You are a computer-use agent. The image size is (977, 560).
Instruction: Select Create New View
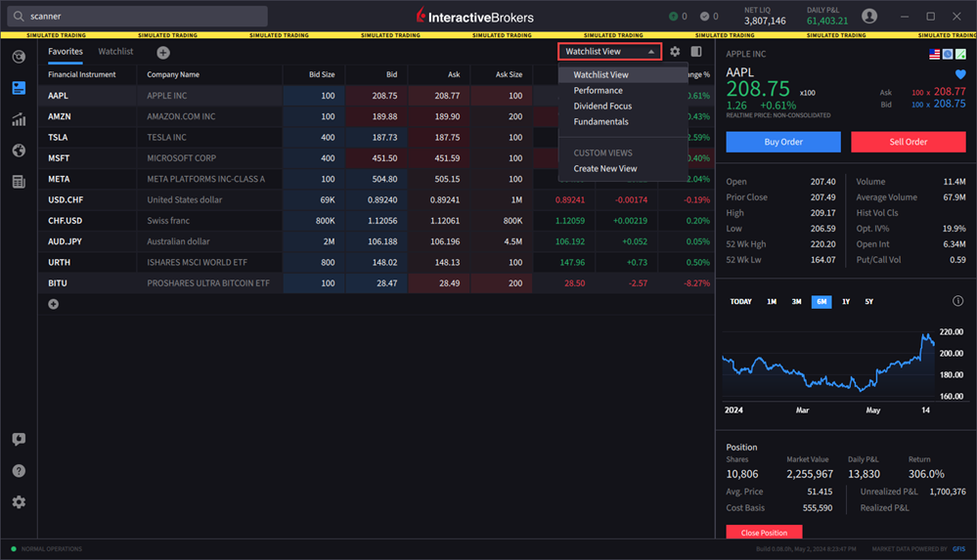pyautogui.click(x=623, y=169)
